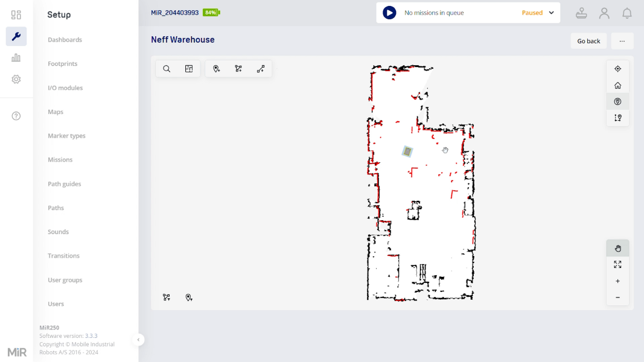Click the charging station home icon

pyautogui.click(x=617, y=85)
